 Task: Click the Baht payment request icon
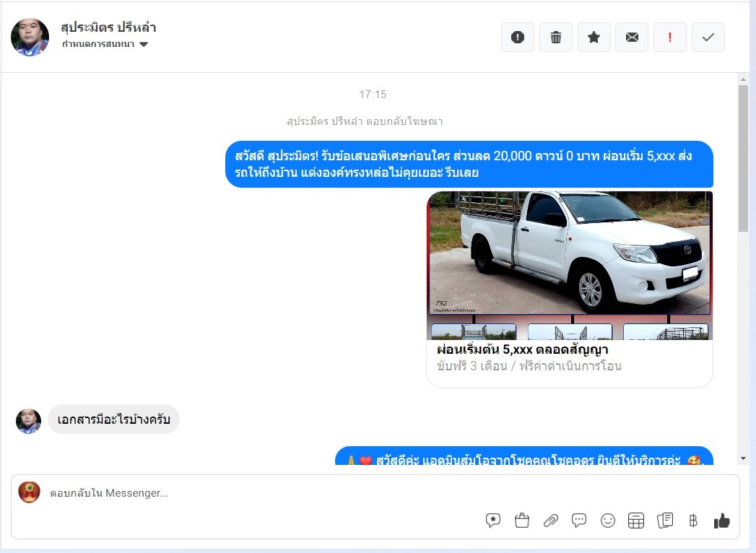(693, 521)
